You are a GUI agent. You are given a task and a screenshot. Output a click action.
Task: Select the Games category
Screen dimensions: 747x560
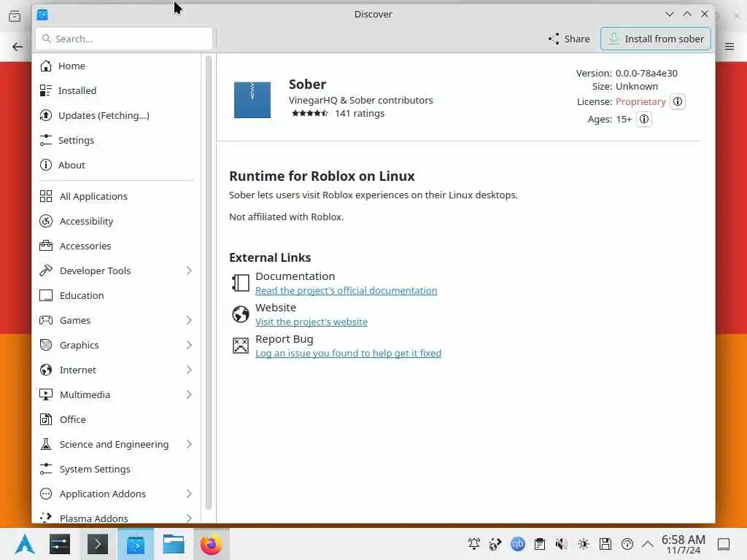(x=117, y=320)
